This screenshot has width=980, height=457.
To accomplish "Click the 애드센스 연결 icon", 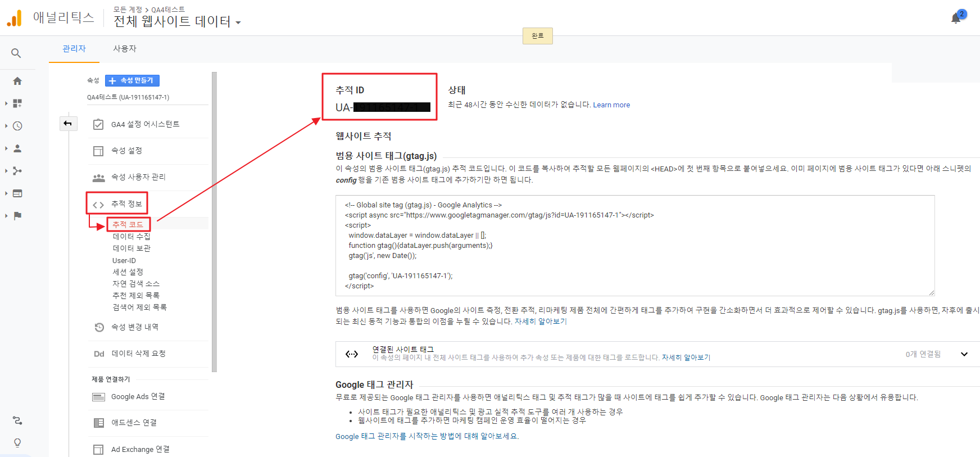I will coord(98,423).
